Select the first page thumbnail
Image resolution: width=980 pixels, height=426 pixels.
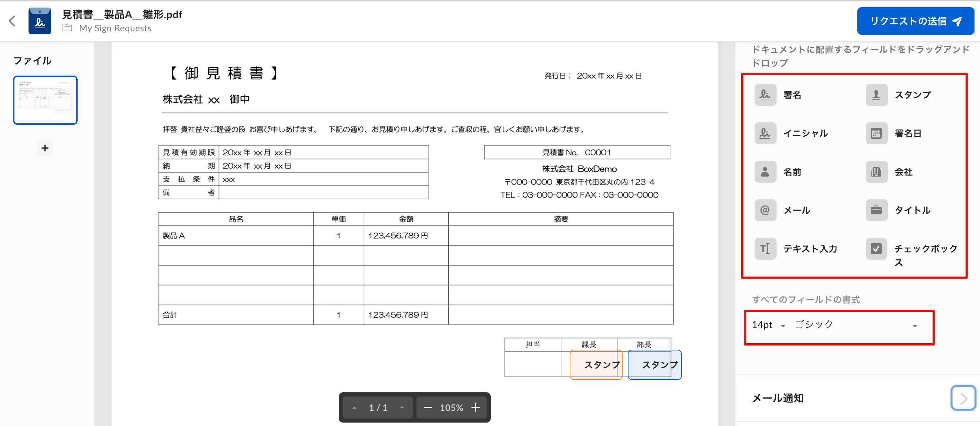click(45, 100)
